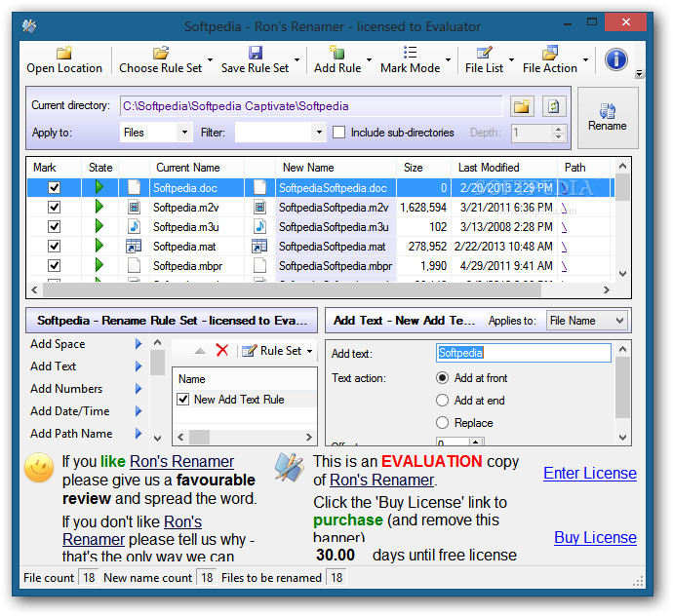Select the Add Space rule type
Screen dimensions: 673x616
86,344
